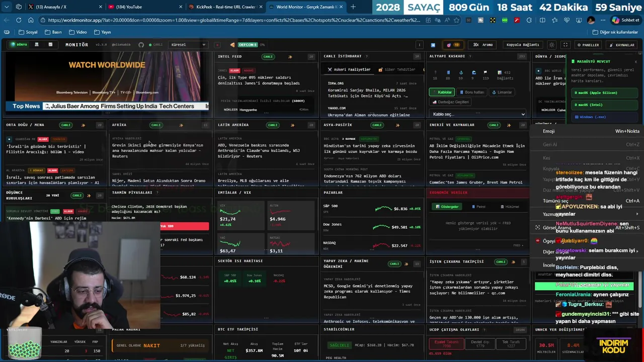This screenshot has height=362, width=644.
Task: Toggle the Canlı badge on Intel Feed
Action: click(x=268, y=57)
